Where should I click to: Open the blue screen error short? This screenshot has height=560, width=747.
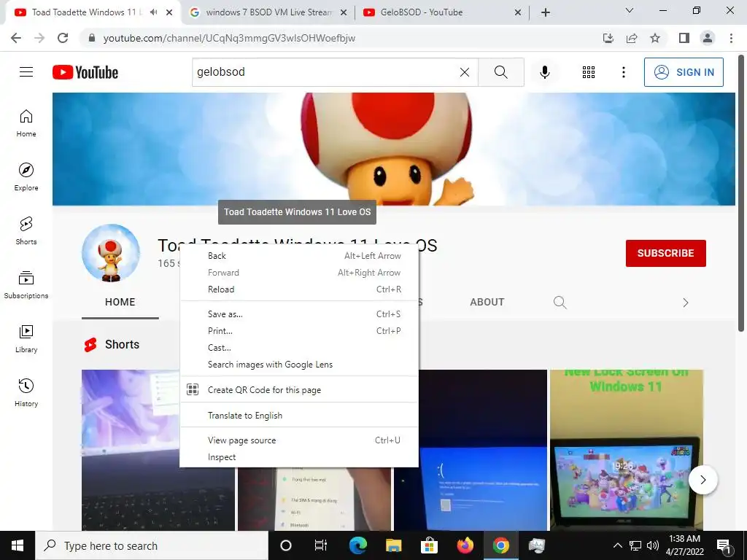point(483,450)
